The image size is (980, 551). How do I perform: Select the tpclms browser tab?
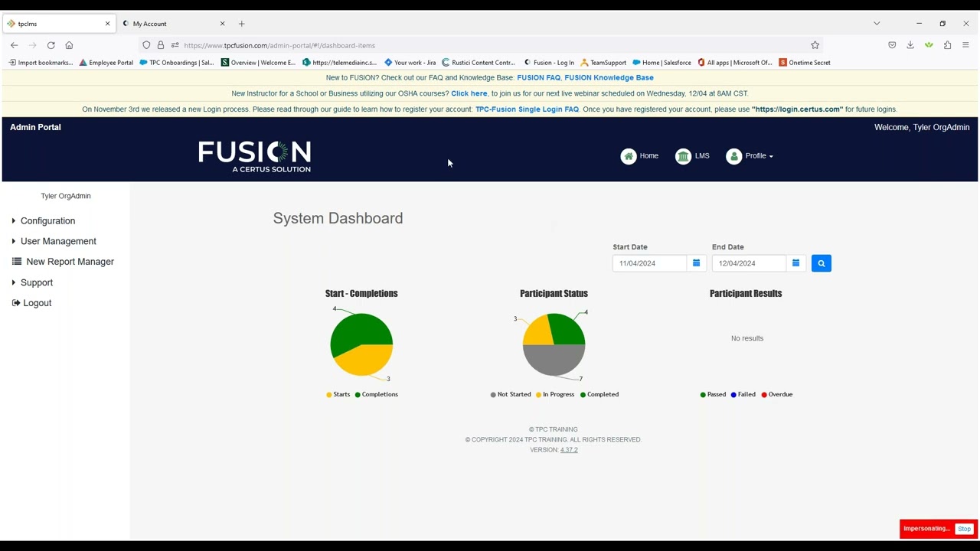[x=59, y=24]
